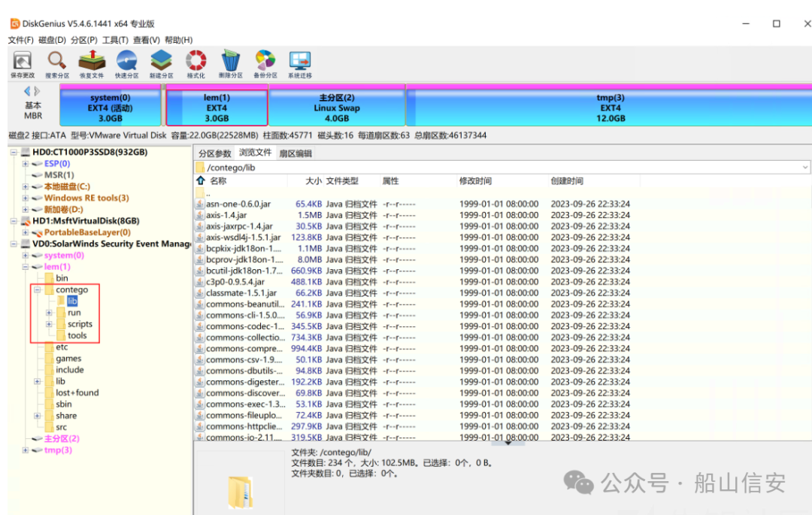Select the lost+found folder in the tree
812x515 pixels.
[77, 392]
